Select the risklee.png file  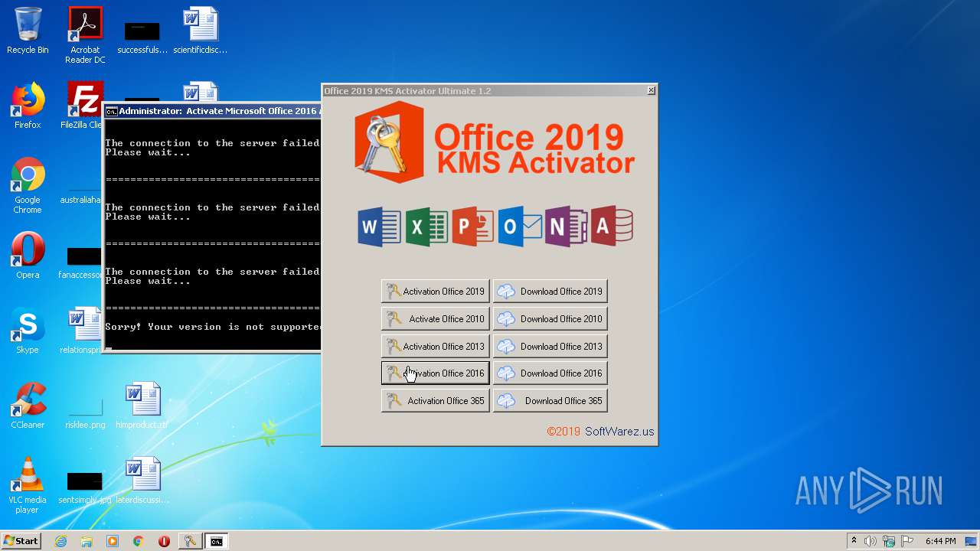(85, 411)
